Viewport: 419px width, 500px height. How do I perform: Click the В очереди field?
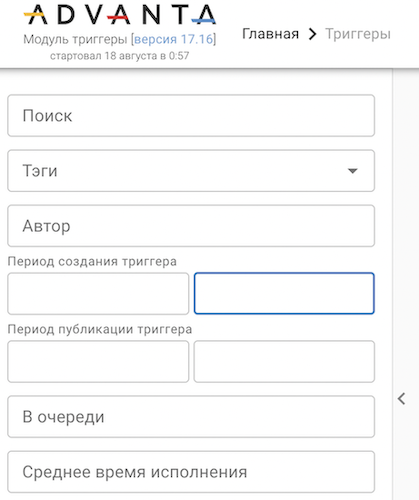click(191, 417)
